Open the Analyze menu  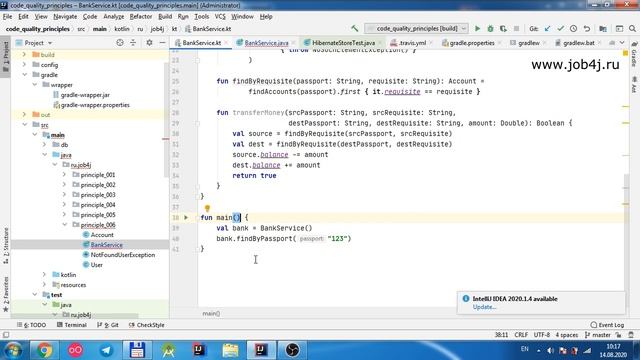point(113,16)
